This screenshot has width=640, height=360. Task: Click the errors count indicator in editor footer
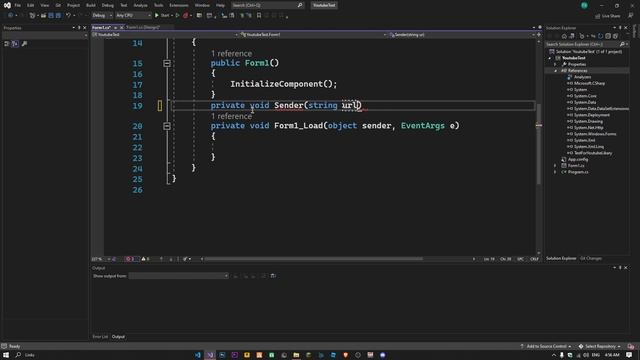[x=131, y=259]
